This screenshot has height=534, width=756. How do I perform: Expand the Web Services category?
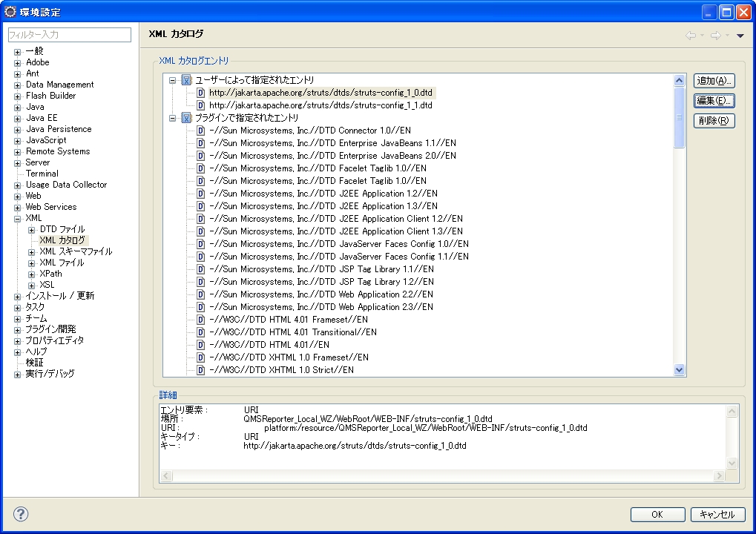(x=17, y=208)
